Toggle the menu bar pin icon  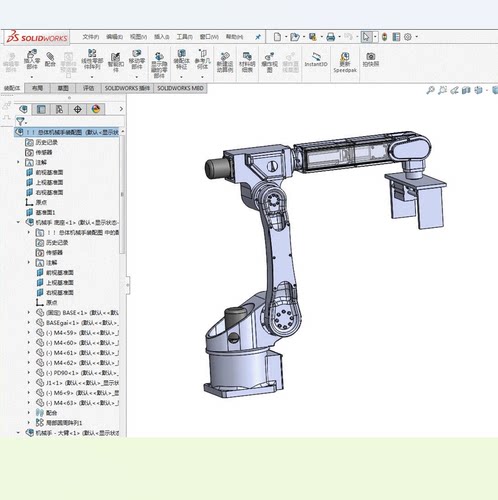(x=258, y=37)
